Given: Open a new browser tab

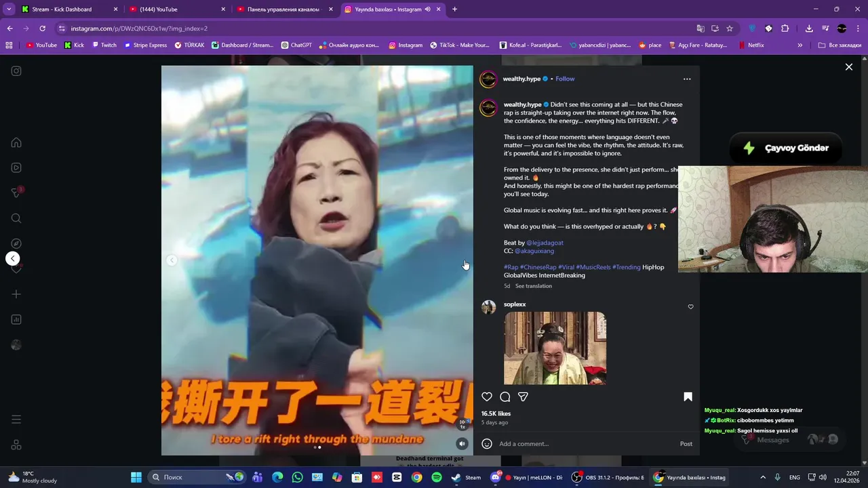Looking at the screenshot, I should (454, 9).
